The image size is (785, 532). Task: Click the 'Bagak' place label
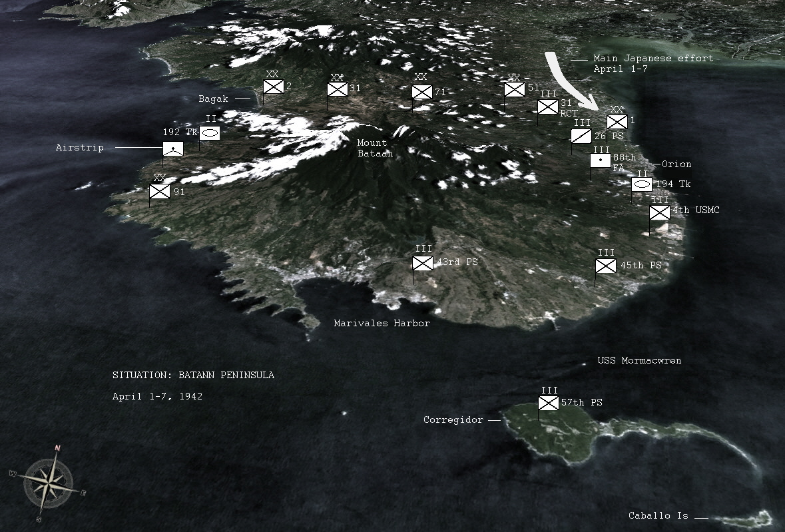[x=213, y=99]
